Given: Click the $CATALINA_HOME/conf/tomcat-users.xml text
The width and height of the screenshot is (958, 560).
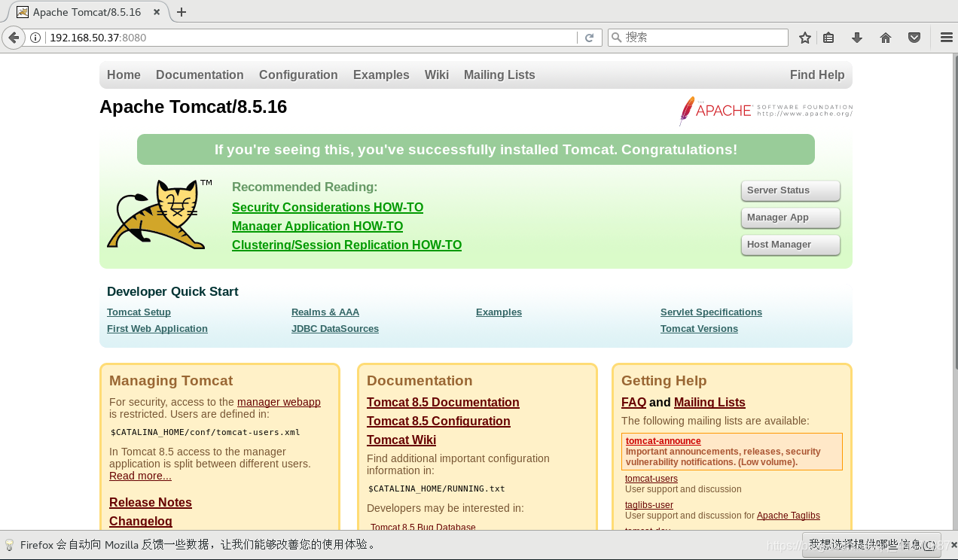Looking at the screenshot, I should 206,432.
